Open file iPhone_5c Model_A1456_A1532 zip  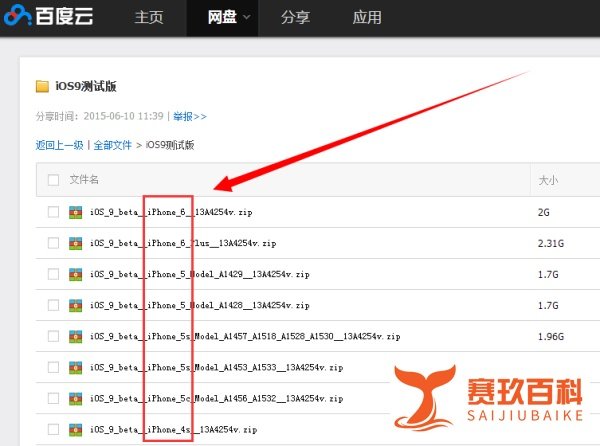click(x=217, y=398)
